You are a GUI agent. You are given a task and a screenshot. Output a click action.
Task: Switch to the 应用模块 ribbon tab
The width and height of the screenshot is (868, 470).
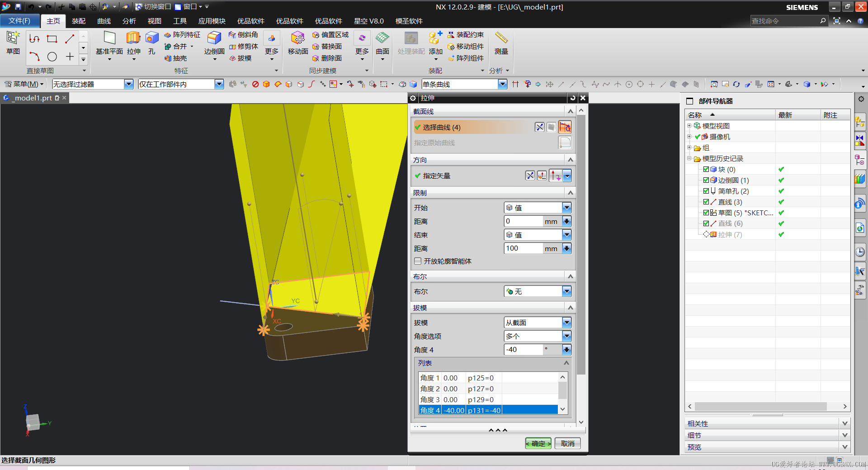(212, 21)
